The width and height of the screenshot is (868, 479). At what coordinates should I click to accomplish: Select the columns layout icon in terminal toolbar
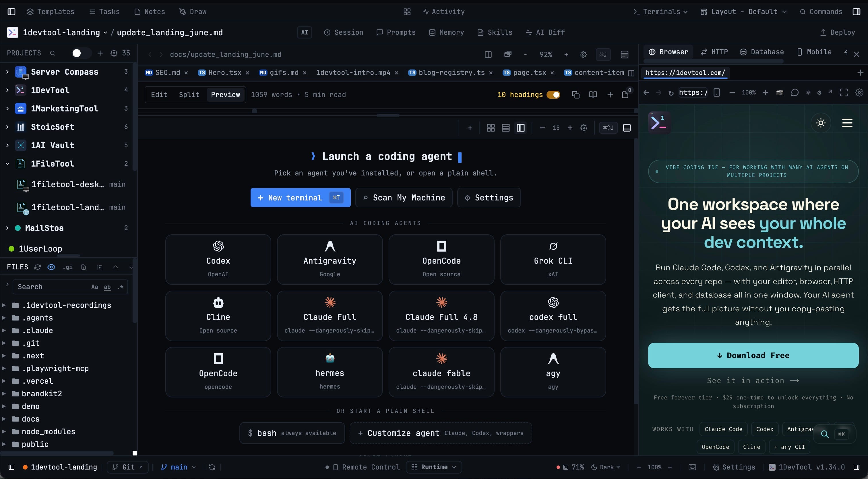click(520, 128)
